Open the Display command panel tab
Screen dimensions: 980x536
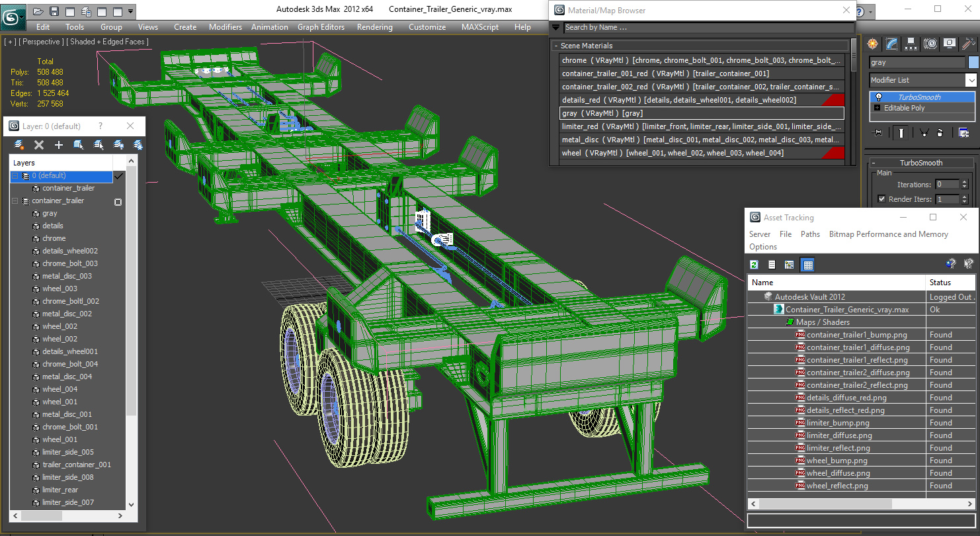pyautogui.click(x=950, y=44)
